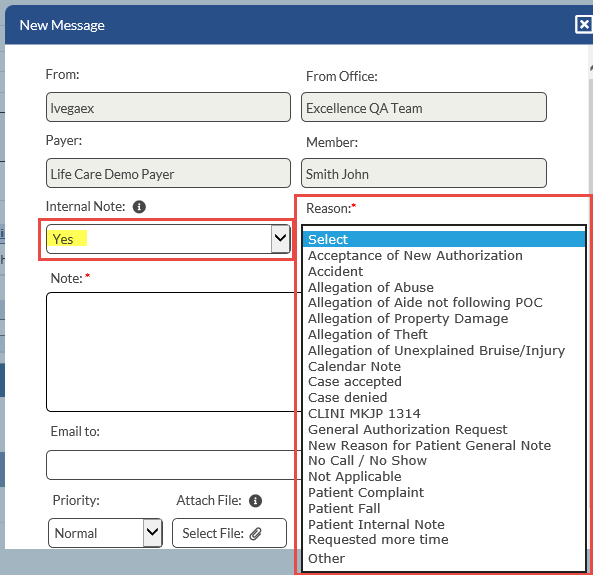Select Allegation of Abuse reason

click(444, 287)
